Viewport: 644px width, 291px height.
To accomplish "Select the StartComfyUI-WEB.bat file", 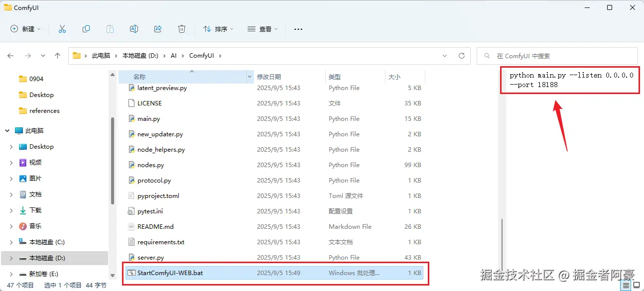I will coord(274,273).
